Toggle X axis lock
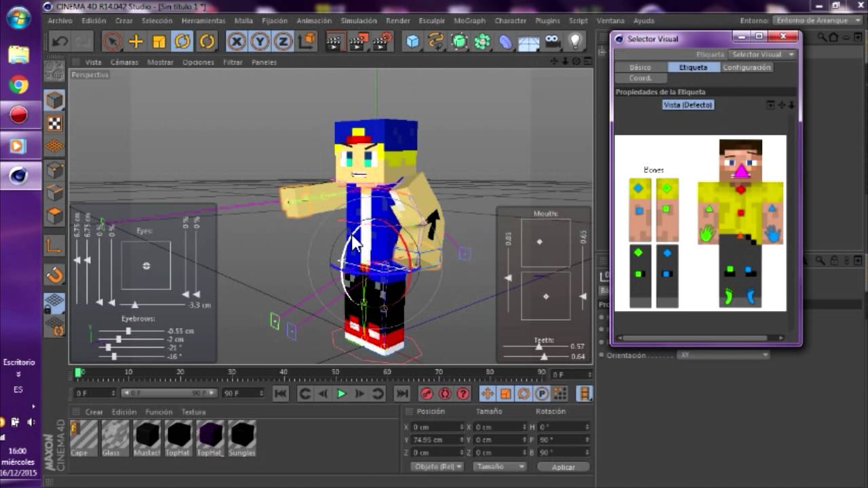 point(236,42)
